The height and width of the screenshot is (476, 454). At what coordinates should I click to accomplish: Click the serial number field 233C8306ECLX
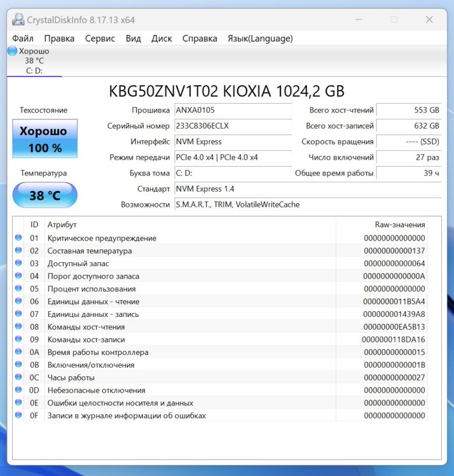pyautogui.click(x=233, y=126)
